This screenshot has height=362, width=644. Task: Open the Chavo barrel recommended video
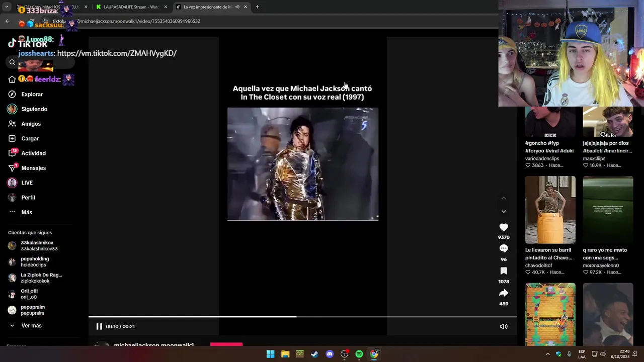550,210
